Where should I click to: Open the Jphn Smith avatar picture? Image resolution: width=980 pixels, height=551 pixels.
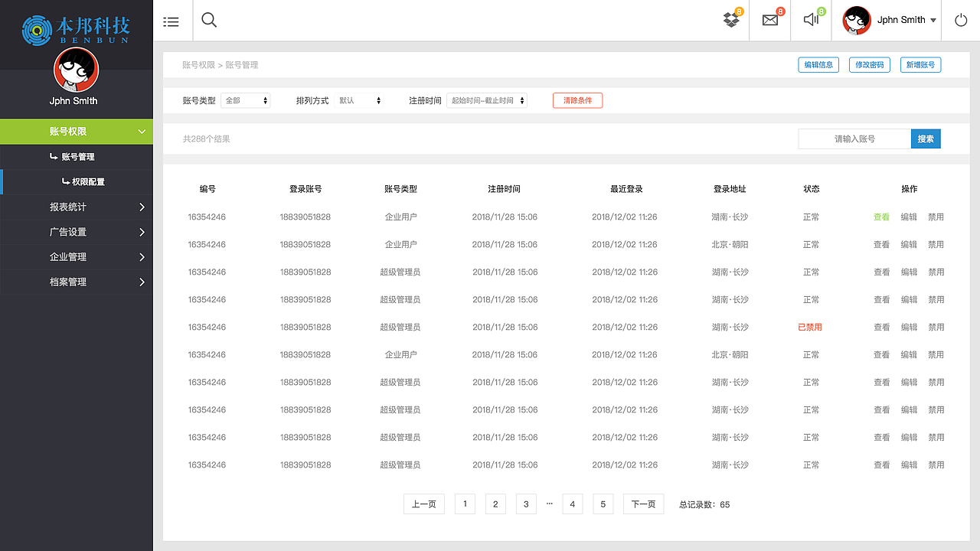(855, 21)
